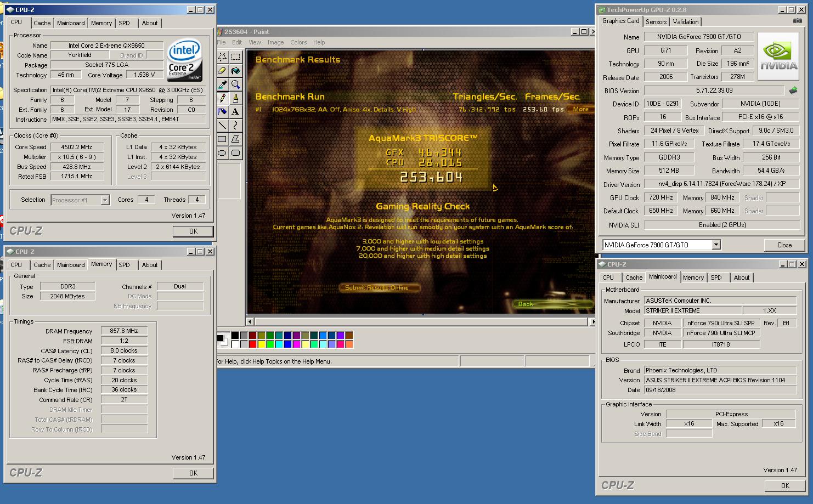Choose the Rounded Rectangle tool
Image resolution: width=813 pixels, height=504 pixels.
(236, 152)
